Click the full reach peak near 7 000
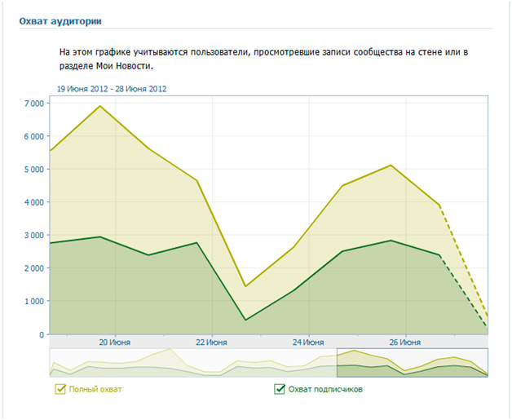The image size is (512, 420). [x=99, y=106]
